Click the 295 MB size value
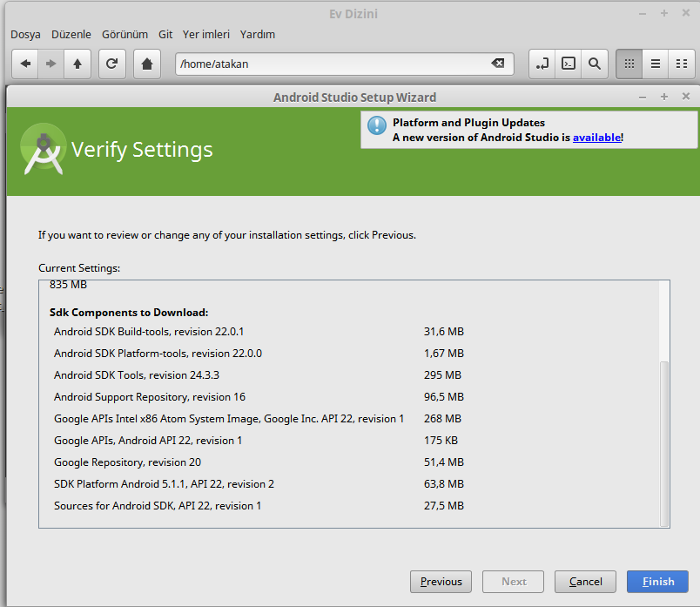 [442, 375]
